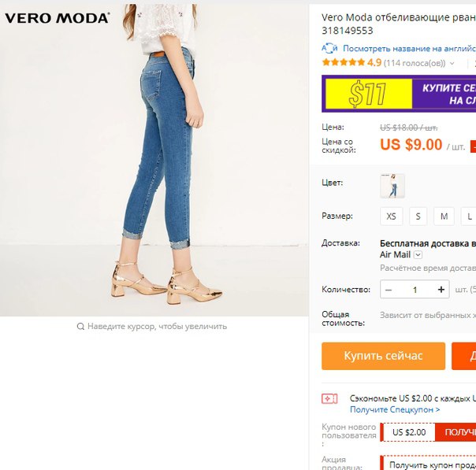Select size S
Viewport: 476px width, 470px height.
(x=418, y=216)
